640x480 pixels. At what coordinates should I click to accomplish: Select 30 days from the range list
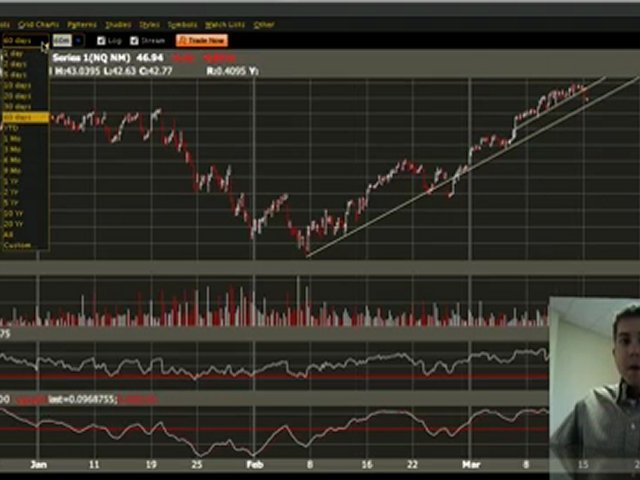tap(25, 107)
